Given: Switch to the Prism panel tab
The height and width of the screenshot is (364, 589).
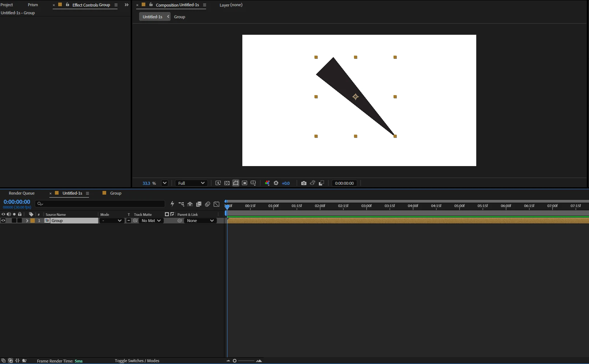Looking at the screenshot, I should (33, 5).
